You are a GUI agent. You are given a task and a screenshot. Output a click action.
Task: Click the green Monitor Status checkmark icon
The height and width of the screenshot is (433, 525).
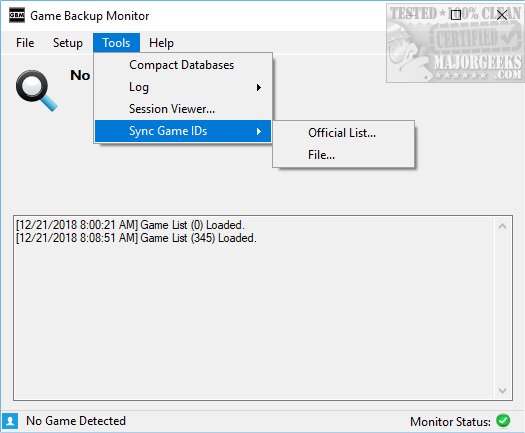pos(503,420)
